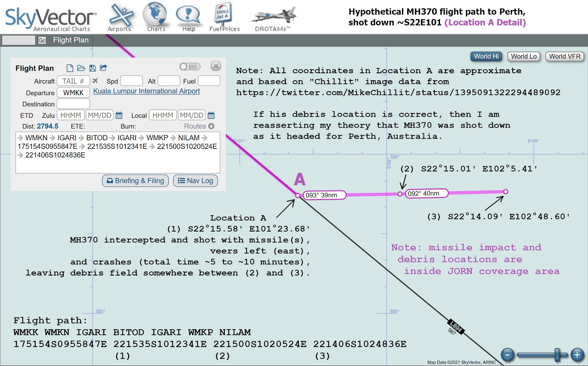Click airplane icon beside TAIL # field
Viewport: 588px width, 366px height.
pyautogui.click(x=95, y=81)
